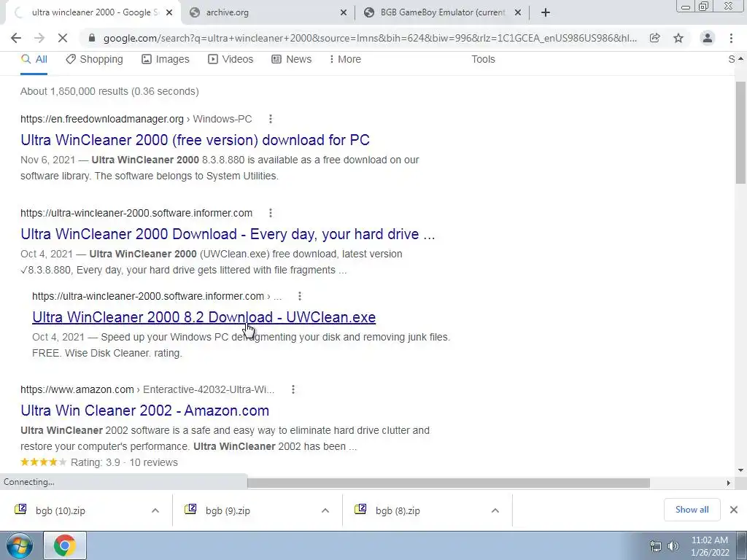Bookmark this page with the star
747x560 pixels.
point(678,38)
